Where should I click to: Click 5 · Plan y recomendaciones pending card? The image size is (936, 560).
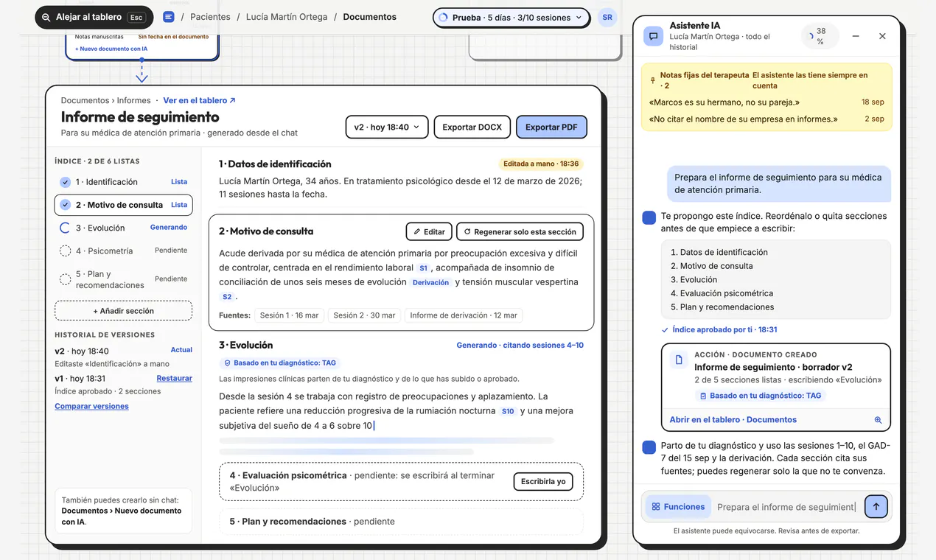pyautogui.click(x=401, y=522)
